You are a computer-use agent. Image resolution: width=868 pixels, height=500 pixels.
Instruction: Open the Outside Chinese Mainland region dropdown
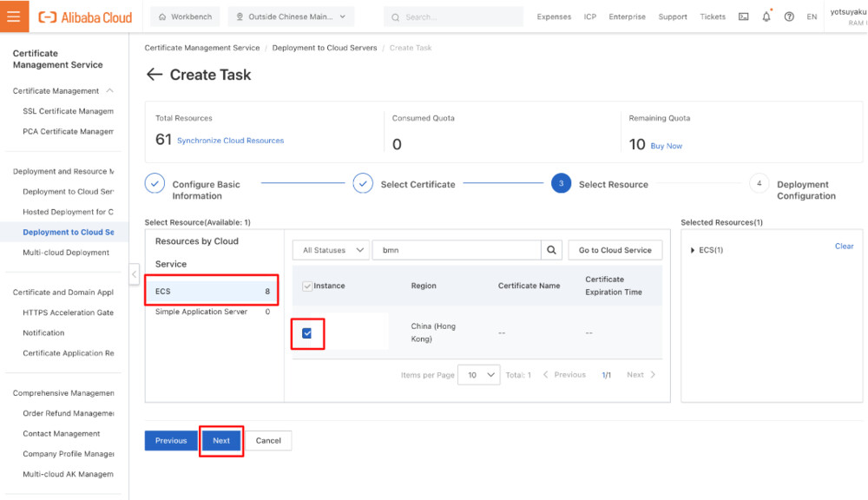click(x=291, y=16)
